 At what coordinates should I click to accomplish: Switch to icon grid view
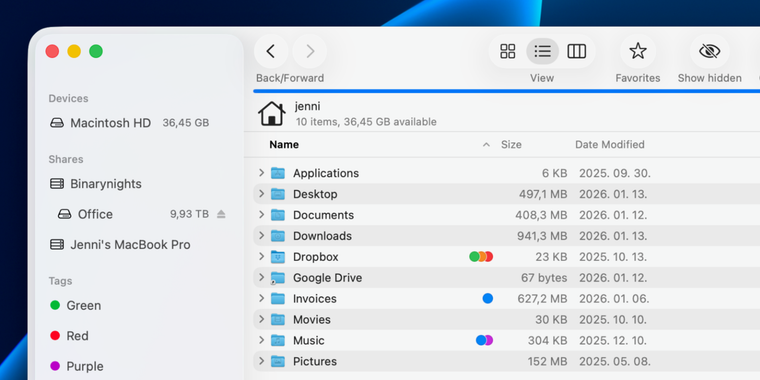507,51
